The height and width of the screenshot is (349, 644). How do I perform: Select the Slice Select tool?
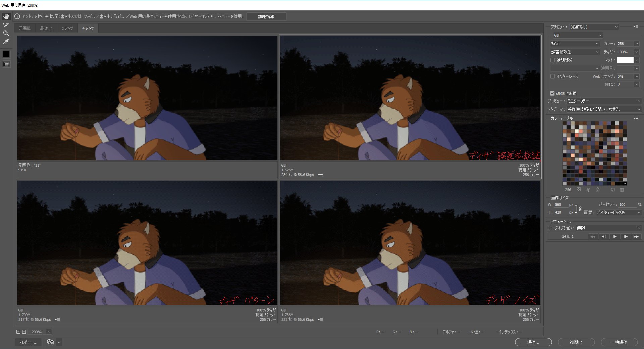pos(6,25)
